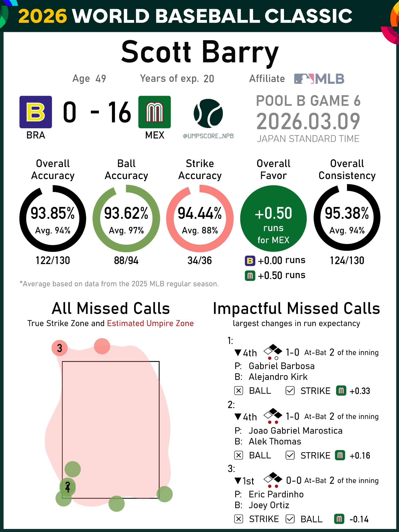Click the Impactful Missed Calls heading

[296, 308]
